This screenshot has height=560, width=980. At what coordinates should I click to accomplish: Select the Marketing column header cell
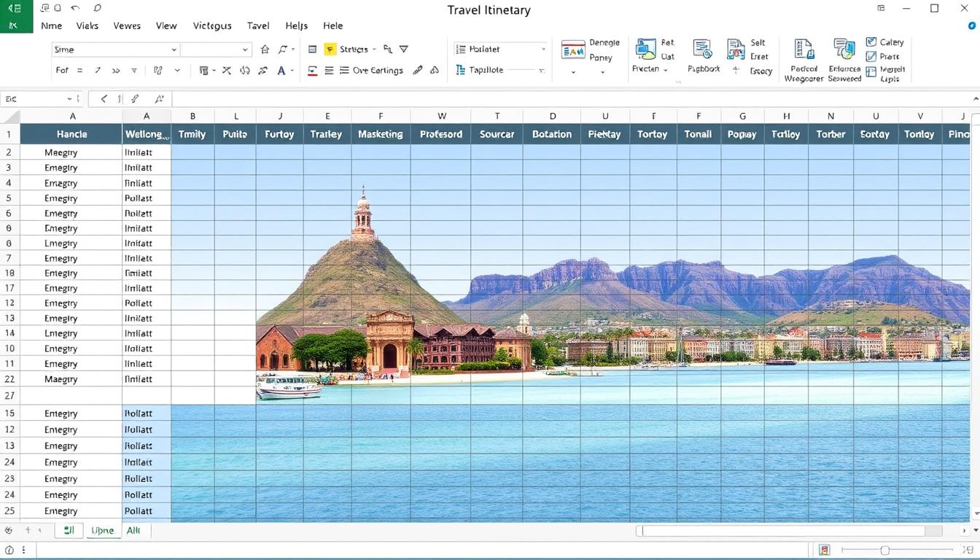pos(381,134)
